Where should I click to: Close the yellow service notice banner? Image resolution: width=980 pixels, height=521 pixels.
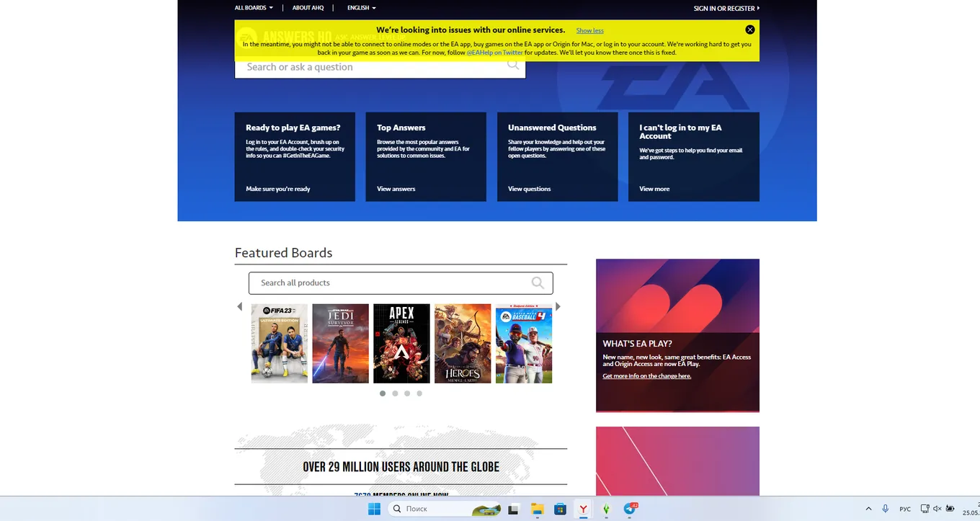tap(750, 30)
